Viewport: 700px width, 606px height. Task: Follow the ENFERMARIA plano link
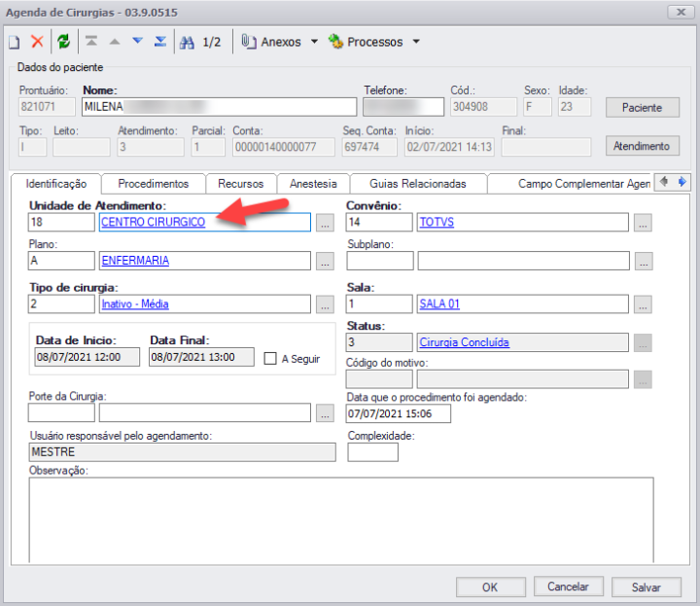click(x=135, y=261)
